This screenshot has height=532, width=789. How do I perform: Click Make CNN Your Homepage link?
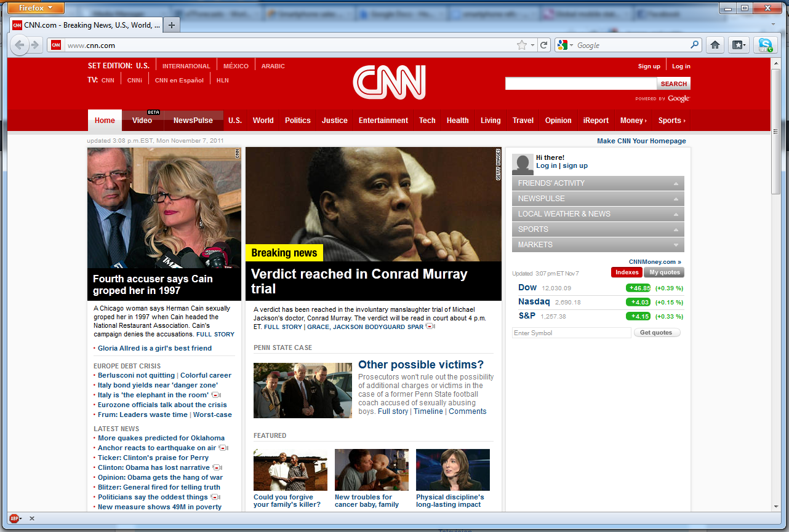tap(641, 141)
